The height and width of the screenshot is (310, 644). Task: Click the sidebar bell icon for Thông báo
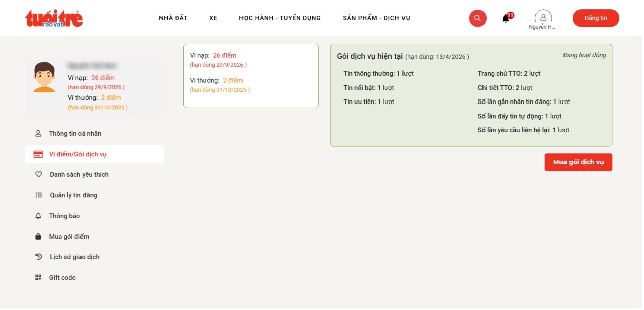pos(38,216)
